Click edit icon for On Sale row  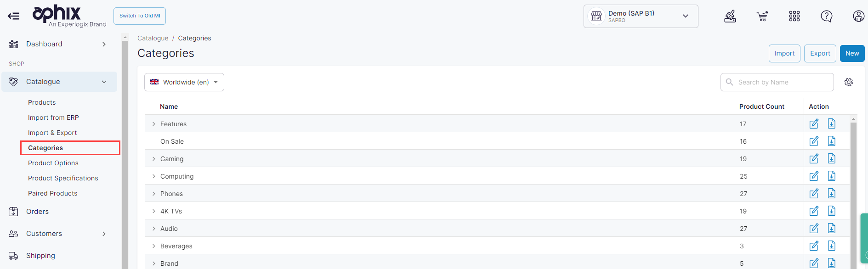814,141
